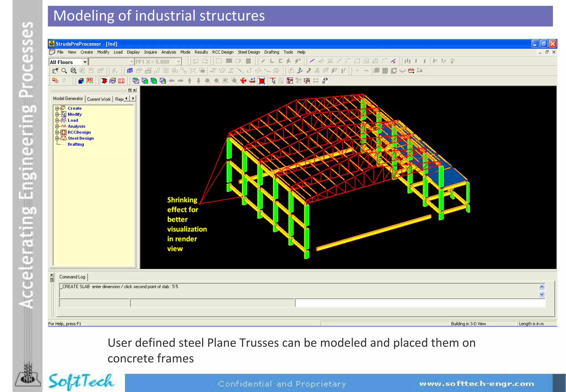Screen dimensions: 566x392
Task: Activate the zoom magnifier tool
Action: [x=64, y=71]
